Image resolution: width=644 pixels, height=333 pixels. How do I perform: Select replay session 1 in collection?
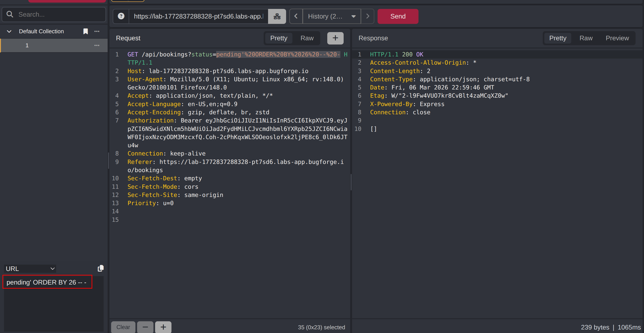(x=27, y=45)
